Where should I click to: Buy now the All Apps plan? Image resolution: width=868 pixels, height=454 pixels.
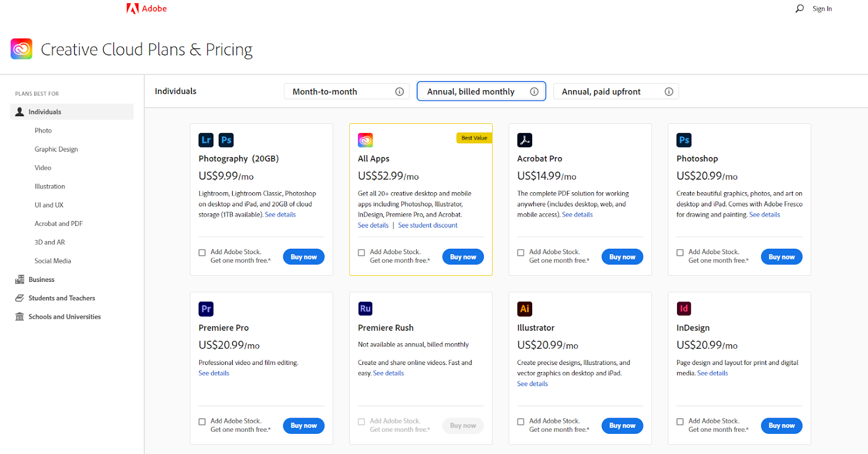click(x=463, y=257)
